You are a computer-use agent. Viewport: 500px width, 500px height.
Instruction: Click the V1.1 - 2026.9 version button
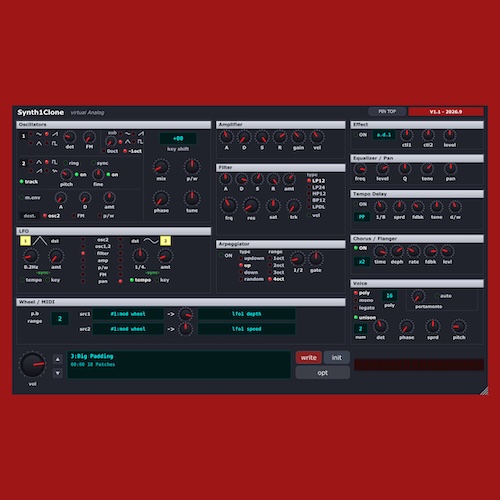[x=446, y=112]
